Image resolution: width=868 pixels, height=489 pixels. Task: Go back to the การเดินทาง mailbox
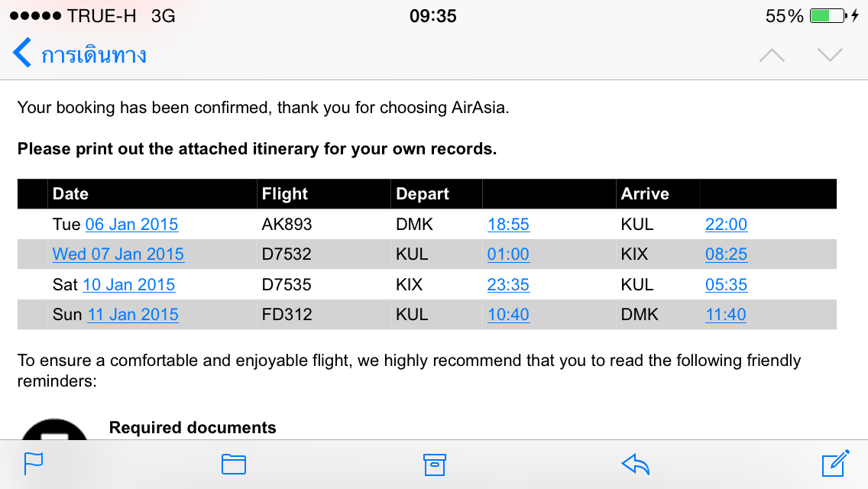79,53
